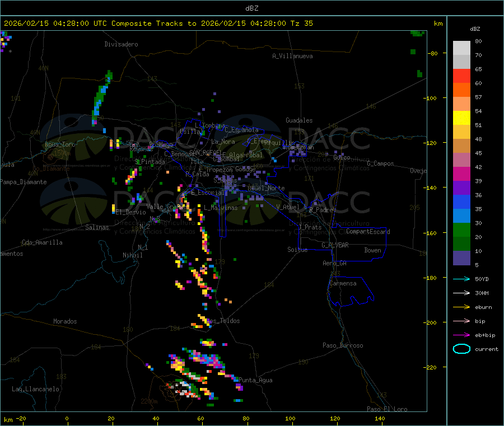Click the S_Pintada map label

(150, 162)
